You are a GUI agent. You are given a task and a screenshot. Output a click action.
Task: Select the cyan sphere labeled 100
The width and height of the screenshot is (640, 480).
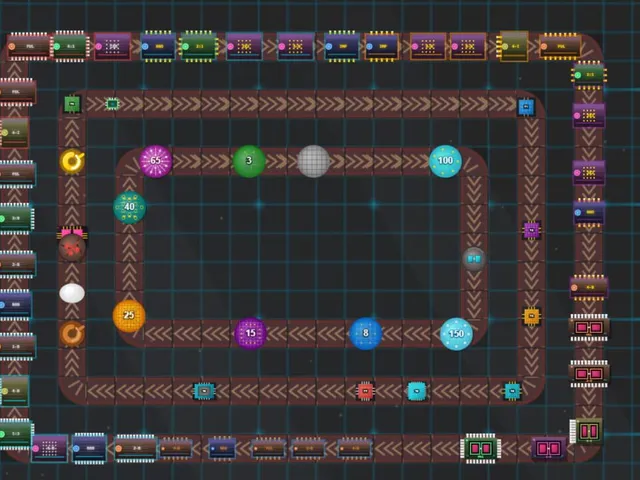click(445, 161)
